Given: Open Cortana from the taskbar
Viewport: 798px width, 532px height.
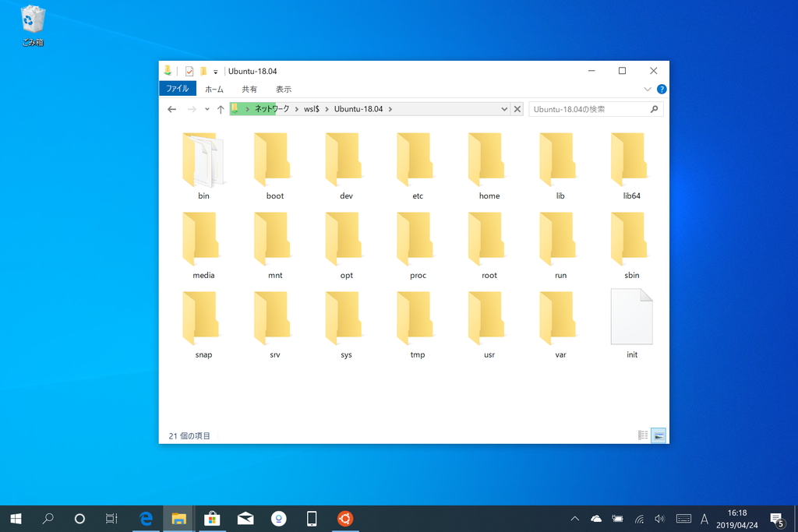Looking at the screenshot, I should (79, 519).
